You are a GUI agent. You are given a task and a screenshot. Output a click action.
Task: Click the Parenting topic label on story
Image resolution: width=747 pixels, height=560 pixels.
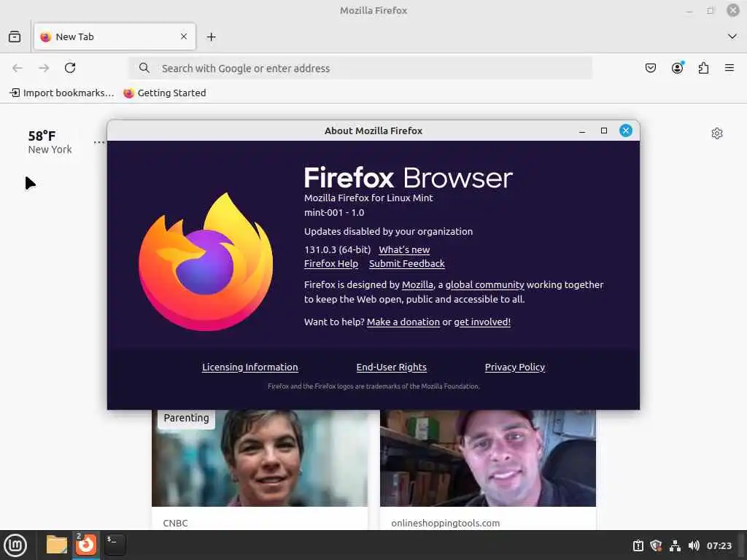pyautogui.click(x=186, y=418)
